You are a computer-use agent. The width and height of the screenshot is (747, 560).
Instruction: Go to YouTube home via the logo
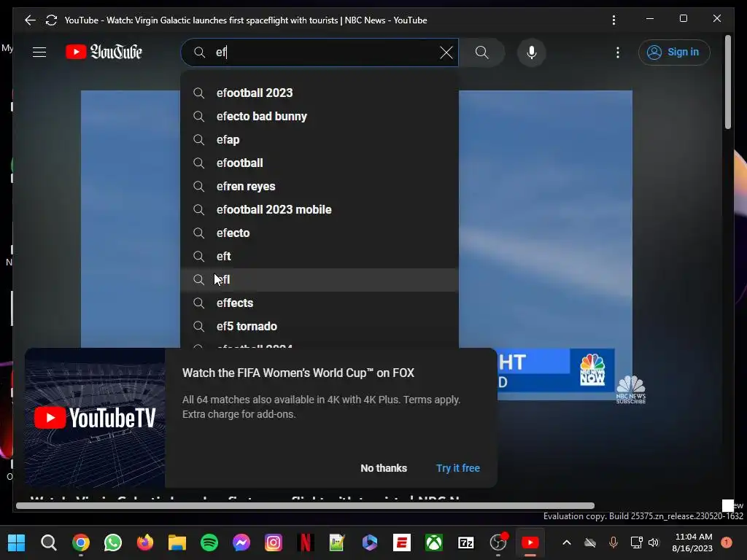[104, 52]
